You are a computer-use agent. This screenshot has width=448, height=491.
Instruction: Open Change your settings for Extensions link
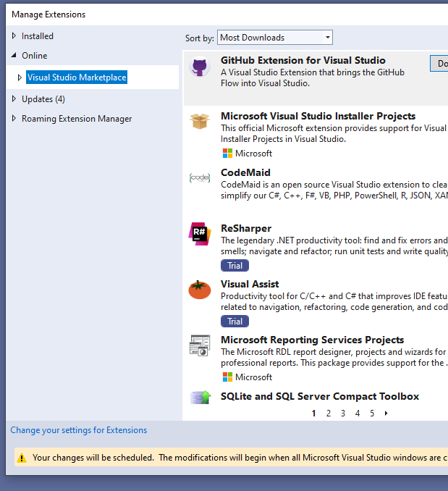78,430
